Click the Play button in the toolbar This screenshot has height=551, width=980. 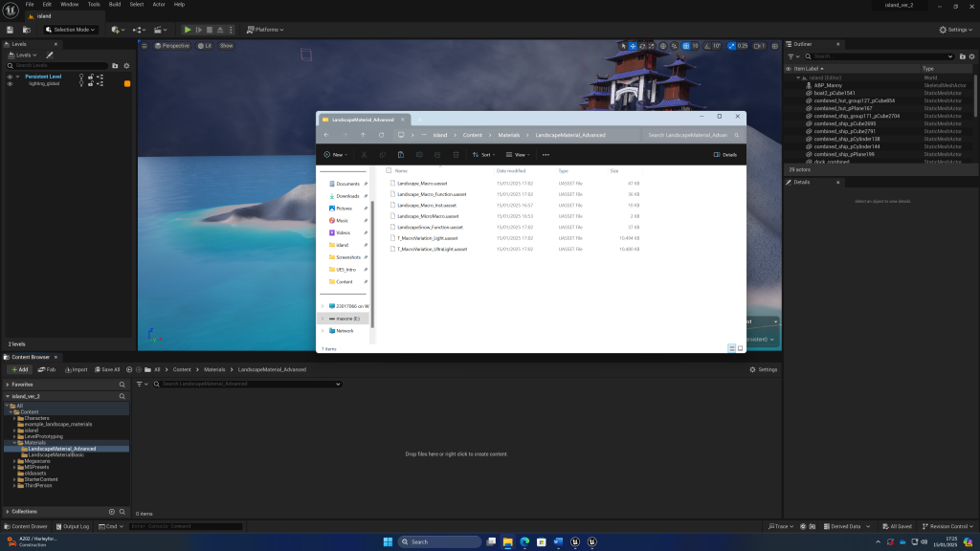pos(187,30)
